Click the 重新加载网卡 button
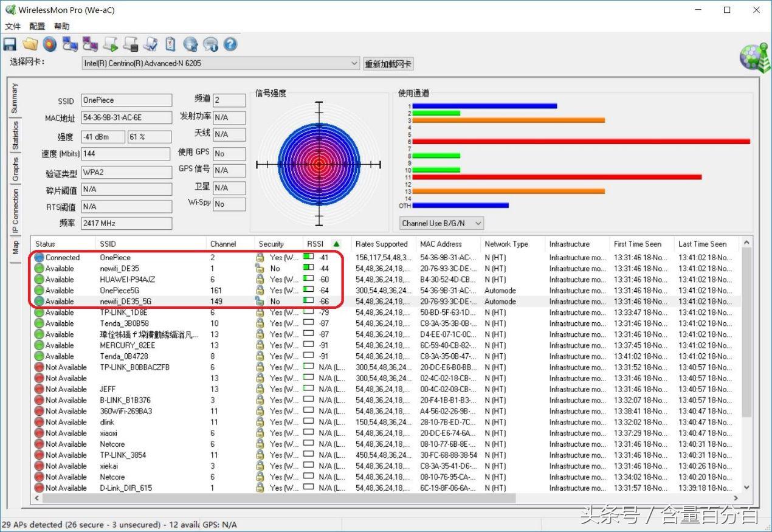772x532 pixels. (388, 64)
